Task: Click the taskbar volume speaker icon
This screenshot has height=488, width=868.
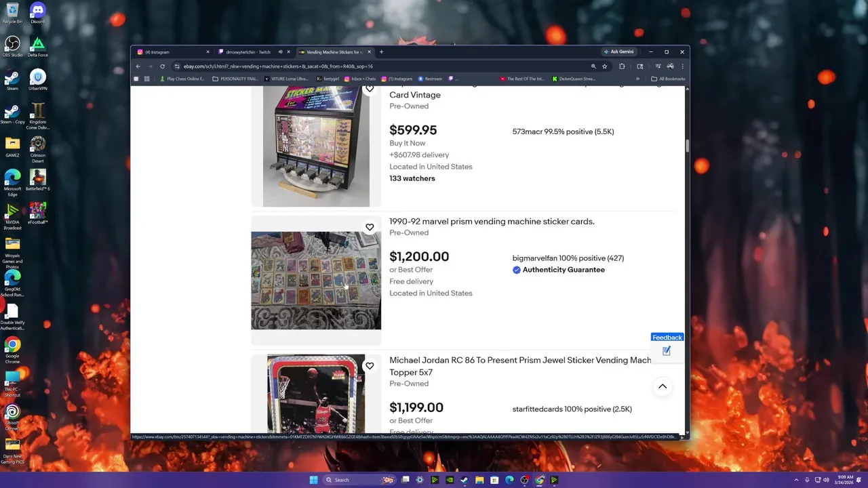Action: [x=826, y=480]
